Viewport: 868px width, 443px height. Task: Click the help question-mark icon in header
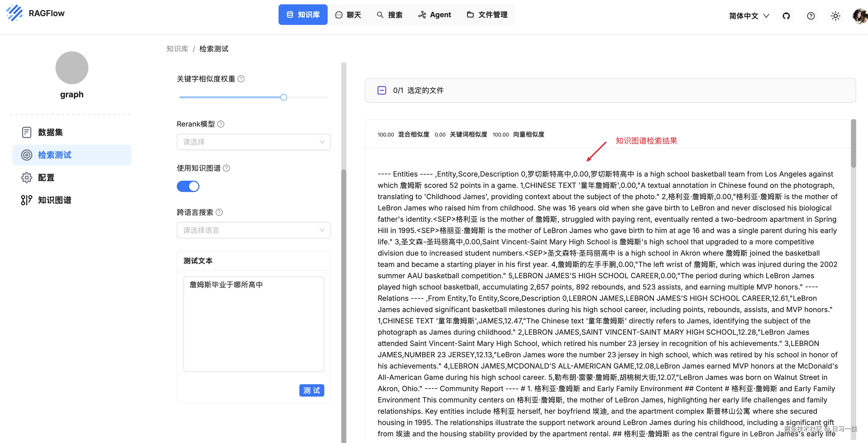[811, 16]
